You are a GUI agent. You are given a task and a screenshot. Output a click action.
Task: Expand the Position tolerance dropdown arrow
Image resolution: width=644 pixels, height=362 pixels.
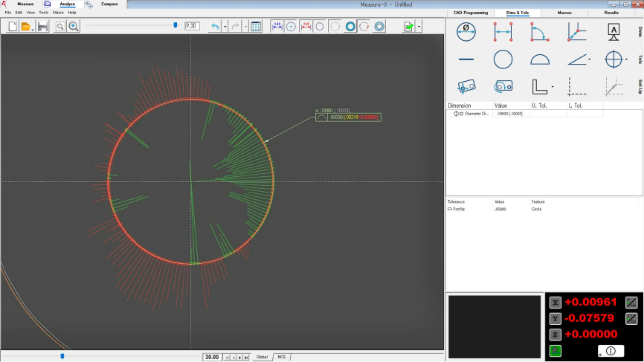click(x=626, y=59)
